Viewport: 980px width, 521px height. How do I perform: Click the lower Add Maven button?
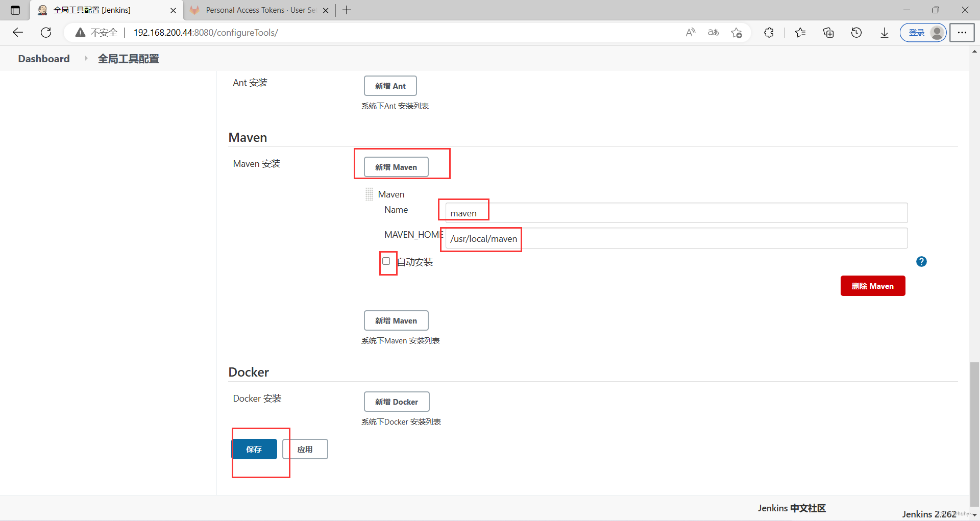396,320
